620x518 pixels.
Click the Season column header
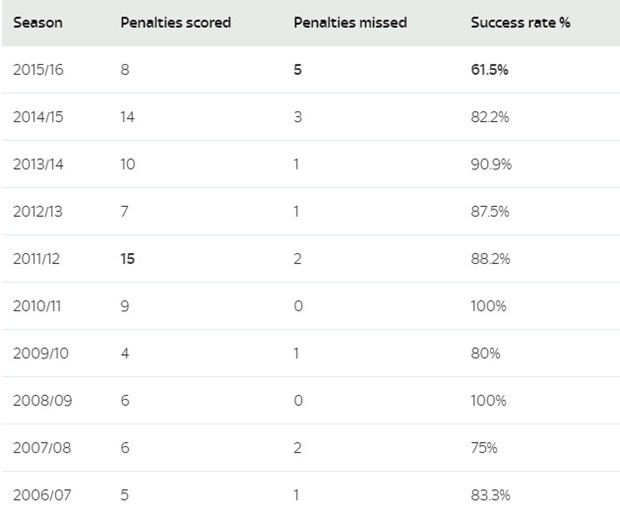[37, 22]
